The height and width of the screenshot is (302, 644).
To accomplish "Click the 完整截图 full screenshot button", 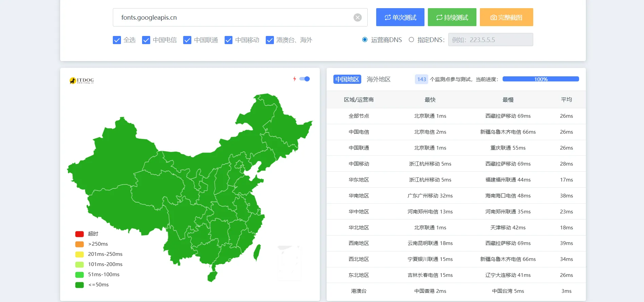I will tap(506, 17).
